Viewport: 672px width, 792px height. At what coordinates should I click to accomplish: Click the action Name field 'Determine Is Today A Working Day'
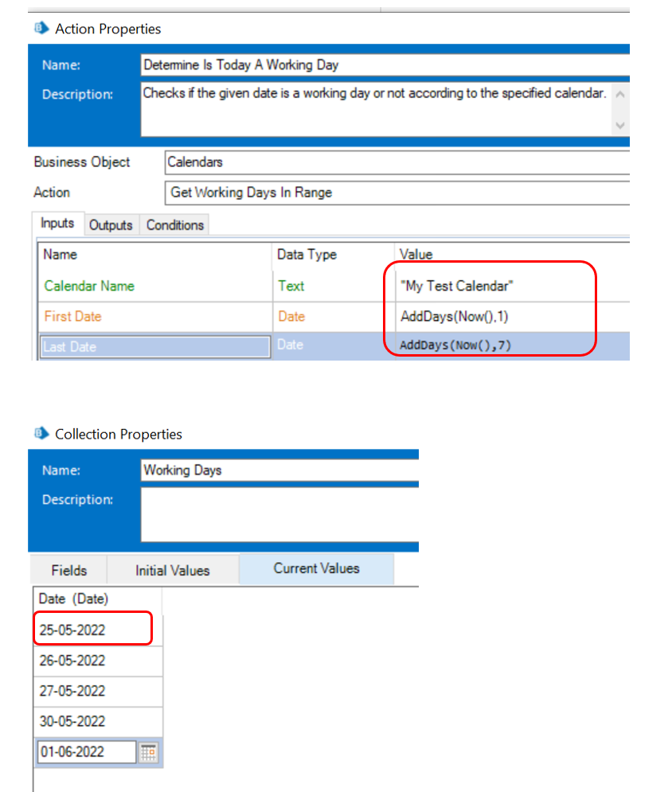(x=385, y=65)
